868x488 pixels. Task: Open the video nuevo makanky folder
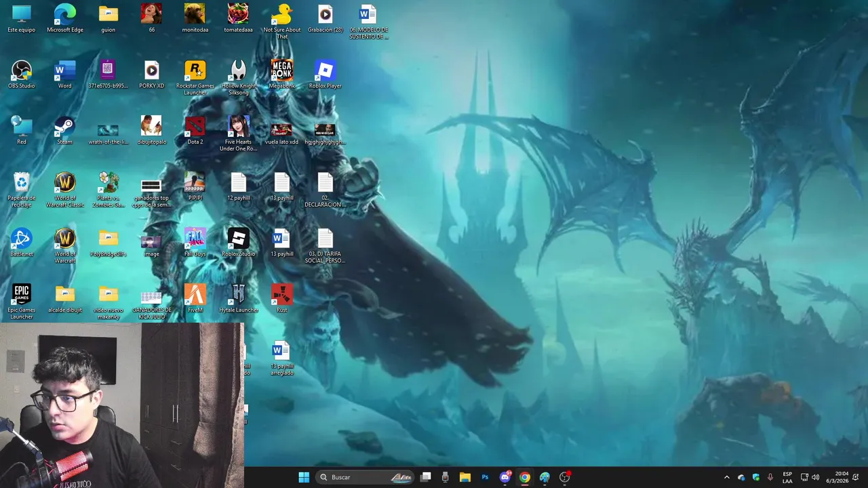pyautogui.click(x=108, y=302)
